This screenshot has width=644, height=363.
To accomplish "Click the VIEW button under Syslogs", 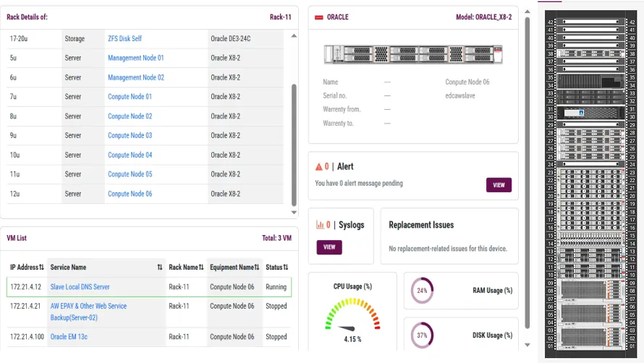I will 329,247.
